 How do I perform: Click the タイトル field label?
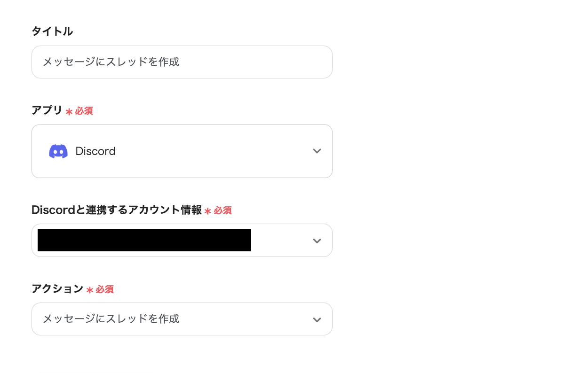52,31
